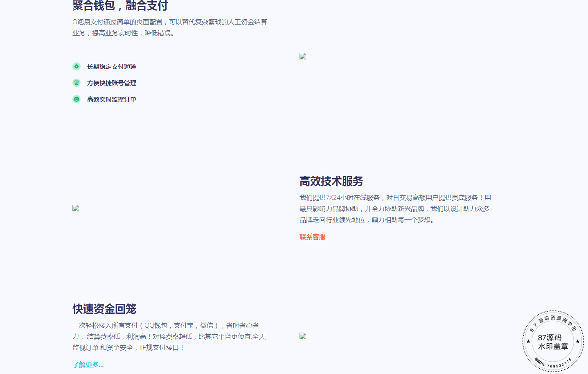Click the paragraph starting with 一次轻松接入所有支付
This screenshot has width=588, height=374.
tap(169, 336)
